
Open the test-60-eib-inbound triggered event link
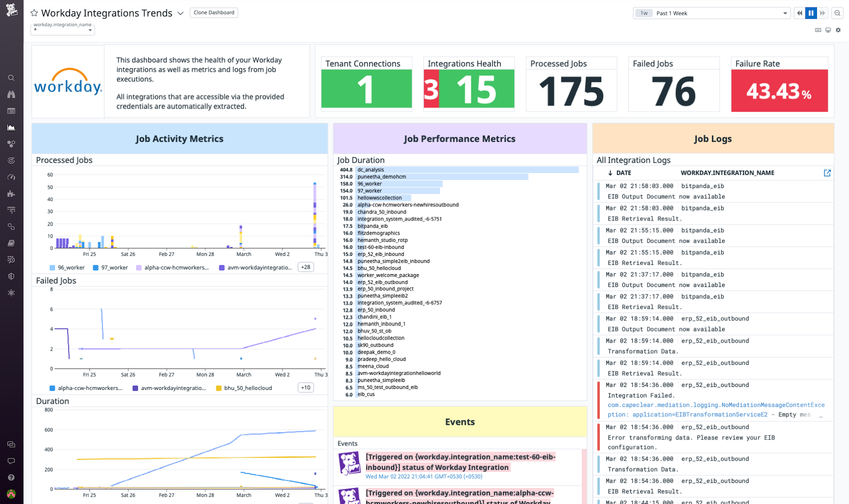(460, 462)
